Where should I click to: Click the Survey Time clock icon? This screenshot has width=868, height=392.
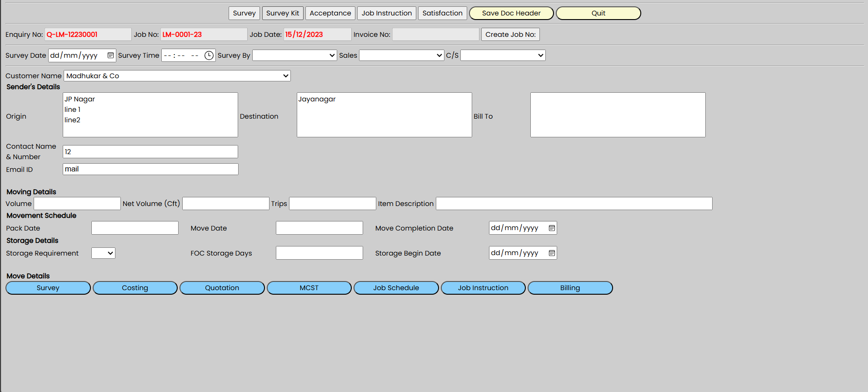pos(209,55)
